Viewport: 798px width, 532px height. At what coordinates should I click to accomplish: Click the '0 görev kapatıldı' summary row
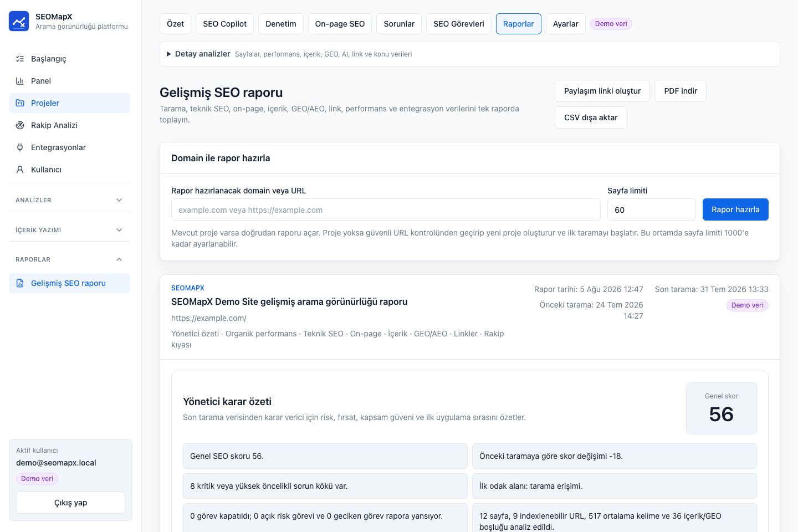click(x=325, y=518)
